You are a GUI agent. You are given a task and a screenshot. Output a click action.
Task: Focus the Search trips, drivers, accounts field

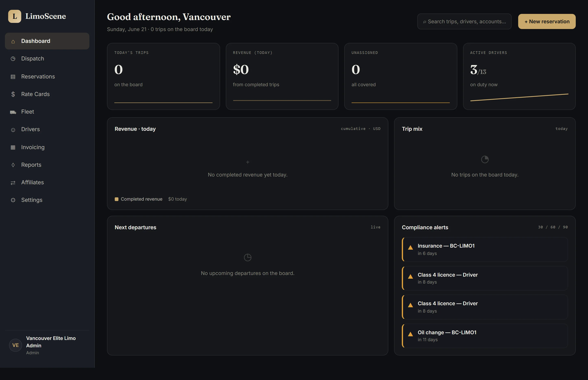coord(464,21)
